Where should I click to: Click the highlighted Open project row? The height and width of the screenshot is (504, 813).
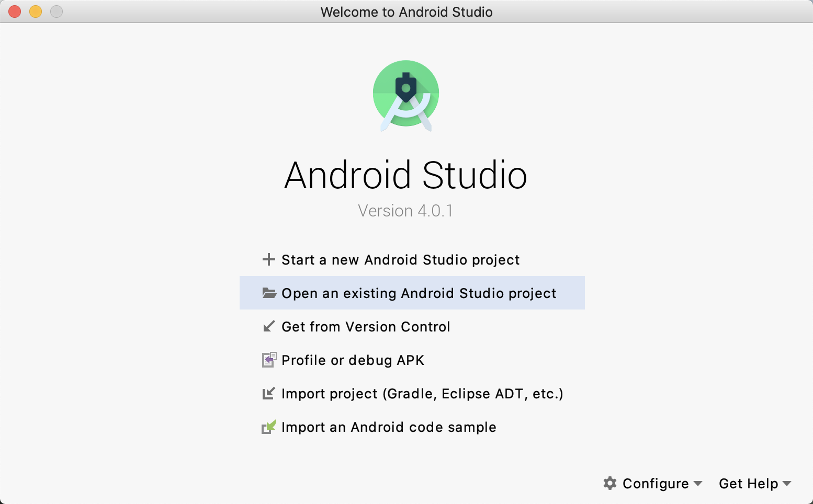pos(412,293)
